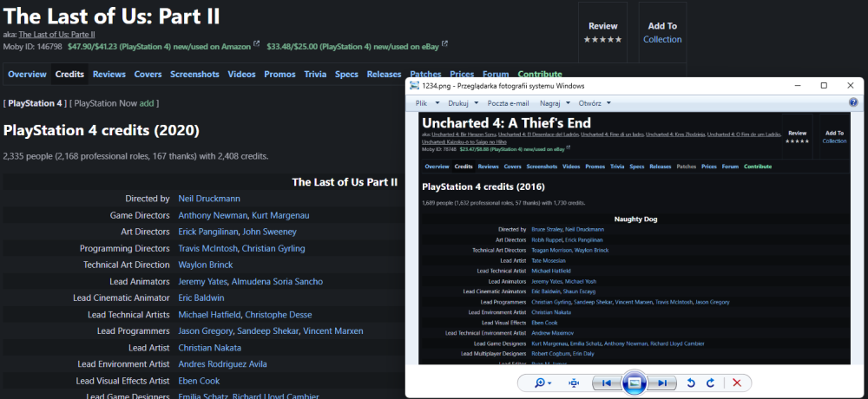Viewport: 868px width, 399px height.
Task: Rotate the image counterclockwise
Action: [691, 383]
